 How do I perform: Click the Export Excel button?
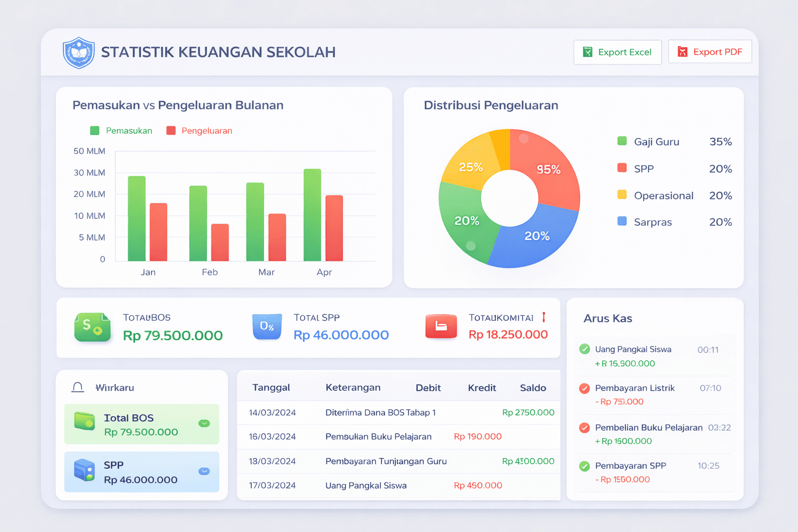(x=617, y=52)
